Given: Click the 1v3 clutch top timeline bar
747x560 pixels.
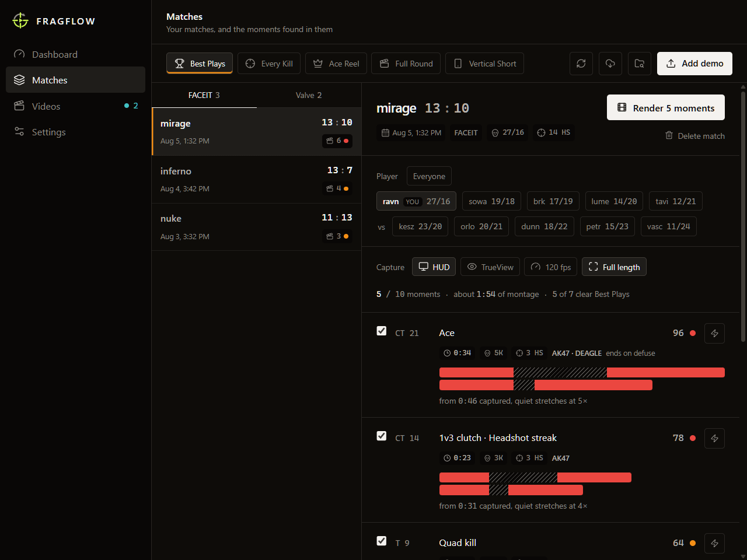Looking at the screenshot, I should coord(535,478).
